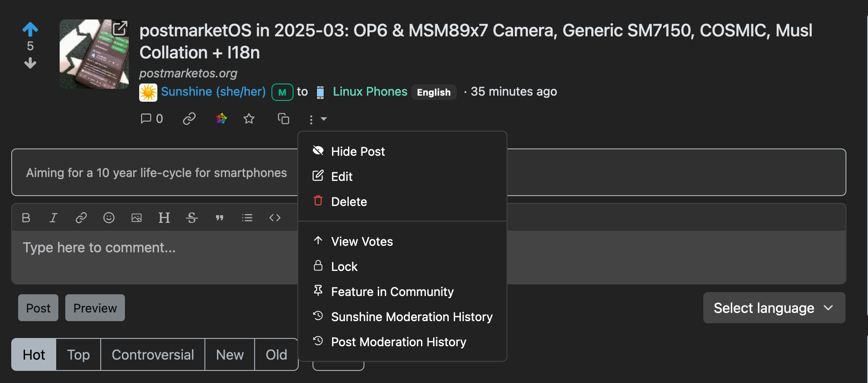The image size is (868, 383).
Task: Open the comments count icon
Action: [152, 119]
